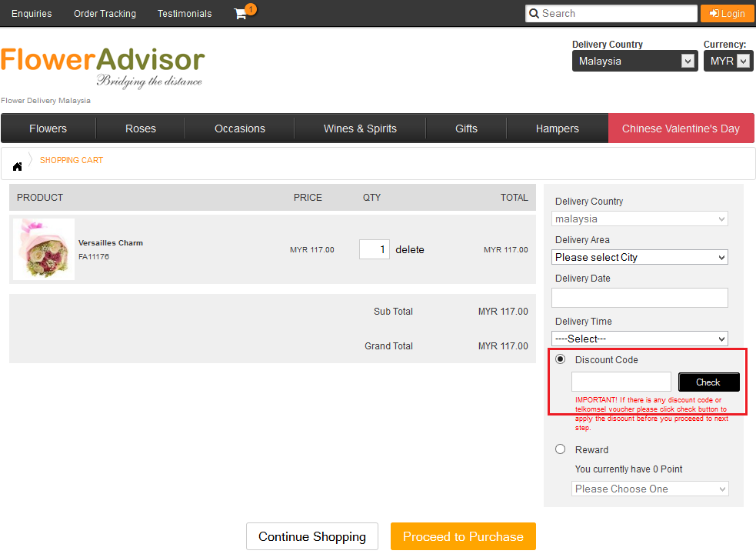Open the Hampers menu
The image size is (756, 554).
coord(558,128)
